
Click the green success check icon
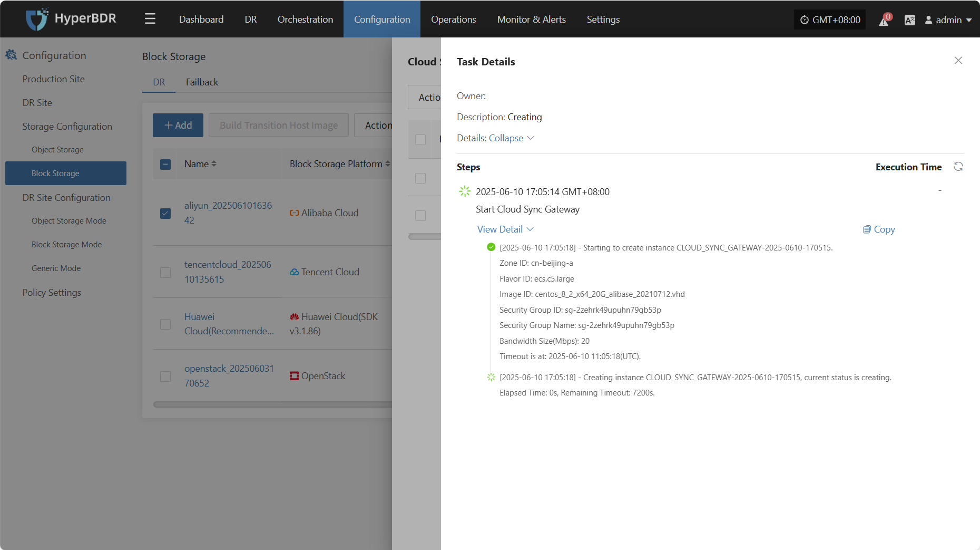click(x=491, y=247)
